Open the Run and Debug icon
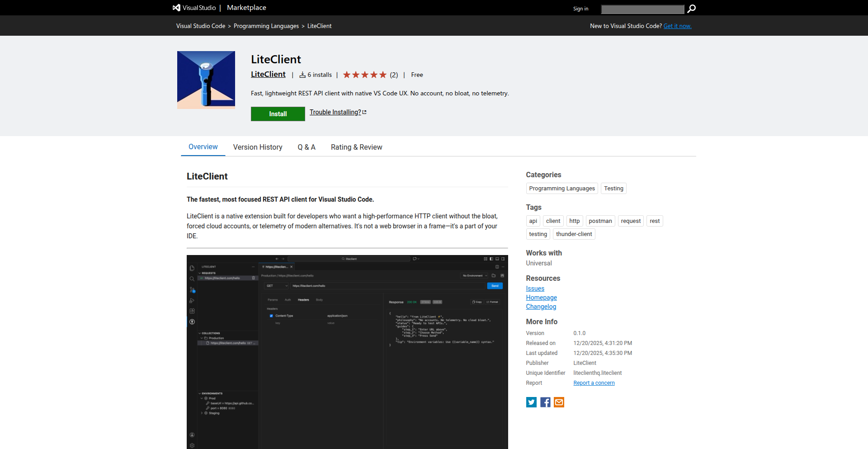Image resolution: width=868 pixels, height=449 pixels. (192, 300)
